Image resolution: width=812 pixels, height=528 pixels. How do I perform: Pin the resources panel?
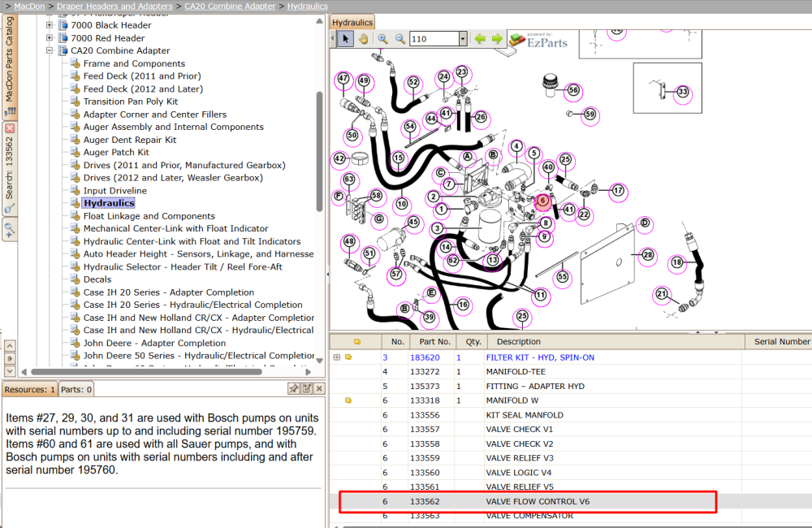point(294,388)
